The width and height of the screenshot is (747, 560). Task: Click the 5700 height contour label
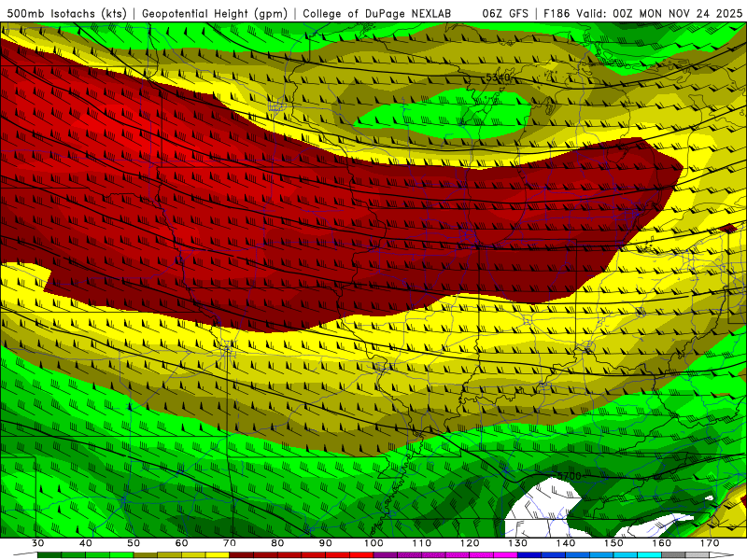(x=570, y=476)
